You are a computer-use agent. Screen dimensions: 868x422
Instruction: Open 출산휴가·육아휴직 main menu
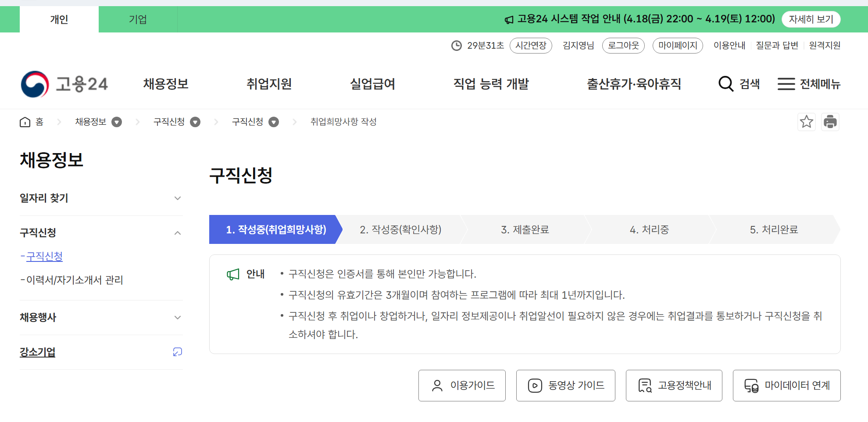634,84
